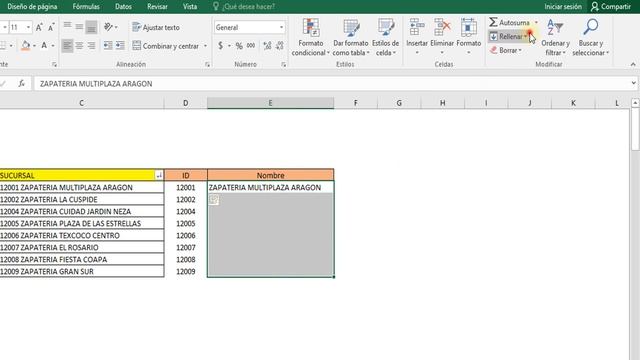This screenshot has width=640, height=360.
Task: Apply the font color A button
Action: point(44,46)
